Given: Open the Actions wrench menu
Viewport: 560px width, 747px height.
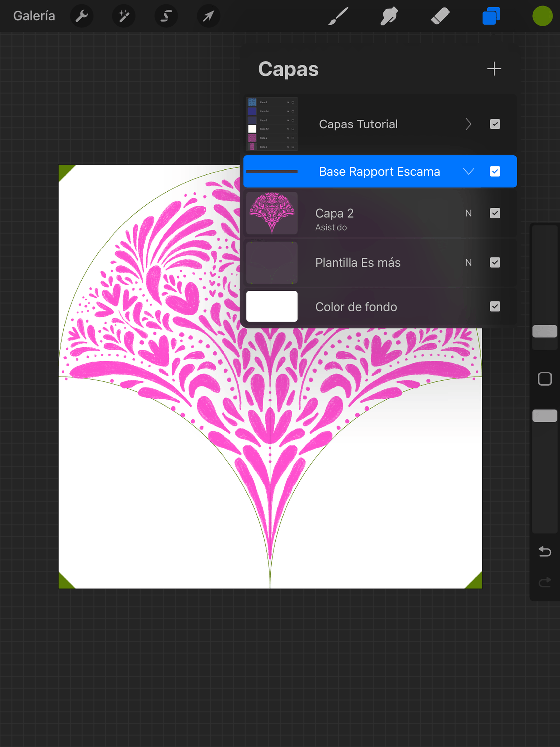Looking at the screenshot, I should point(82,16).
